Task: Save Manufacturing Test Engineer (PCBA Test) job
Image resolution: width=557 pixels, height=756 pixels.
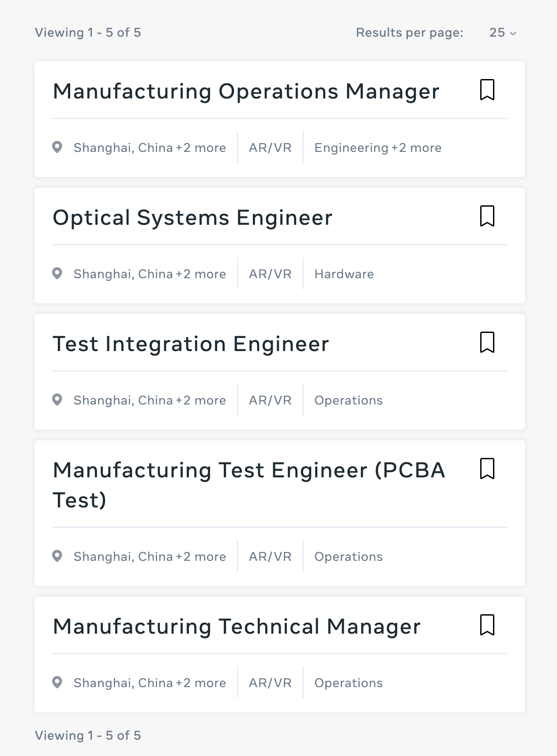Action: 487,469
